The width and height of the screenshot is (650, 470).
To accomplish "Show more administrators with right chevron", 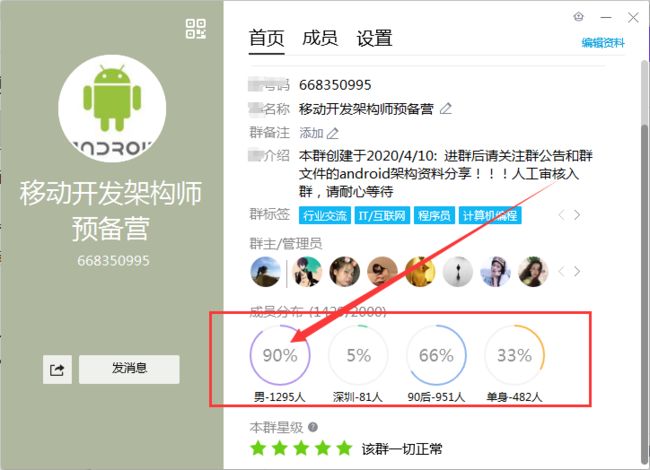I will pyautogui.click(x=577, y=271).
